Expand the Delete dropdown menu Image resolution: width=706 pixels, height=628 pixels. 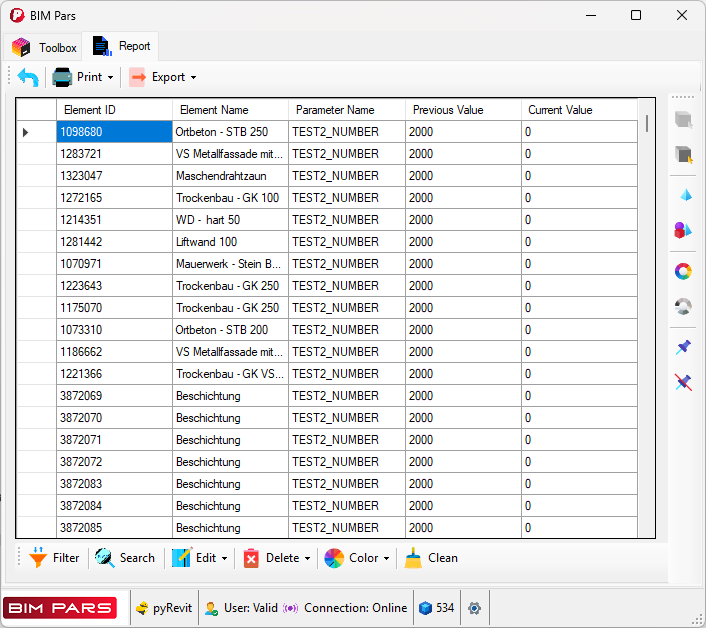(277, 558)
